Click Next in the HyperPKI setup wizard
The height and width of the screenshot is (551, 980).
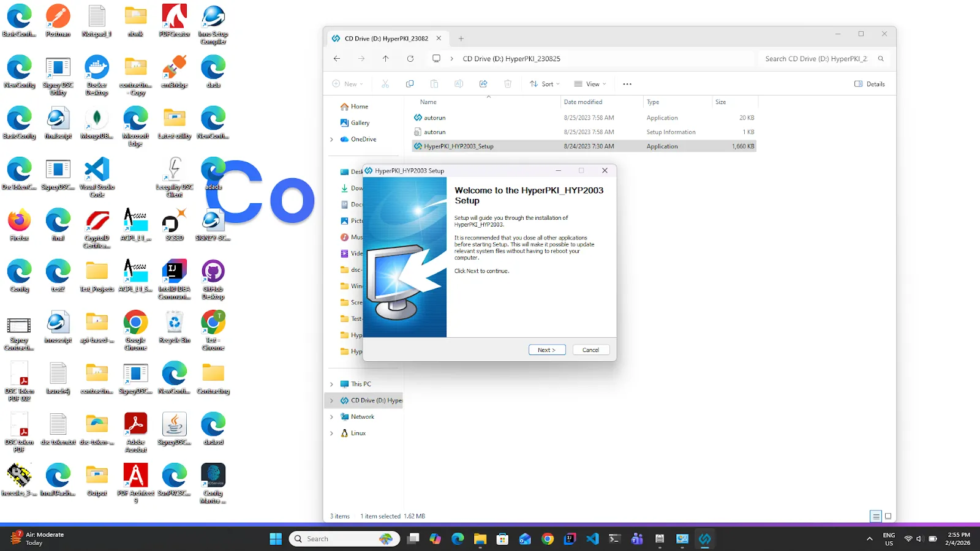coord(546,350)
